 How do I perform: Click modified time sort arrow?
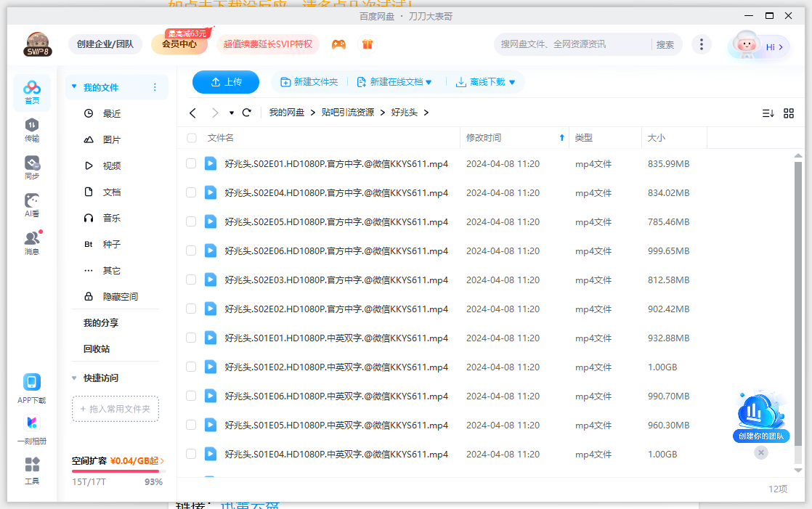[x=562, y=138]
